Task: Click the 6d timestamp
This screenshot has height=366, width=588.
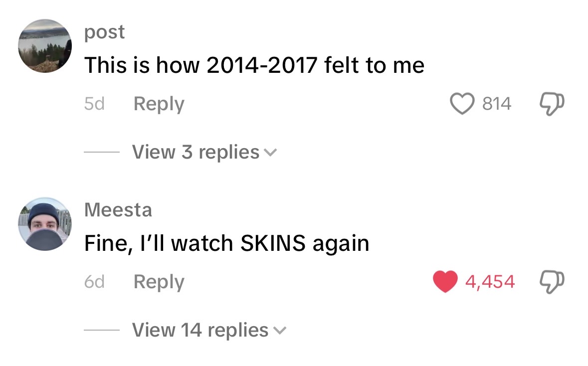Action: (94, 282)
